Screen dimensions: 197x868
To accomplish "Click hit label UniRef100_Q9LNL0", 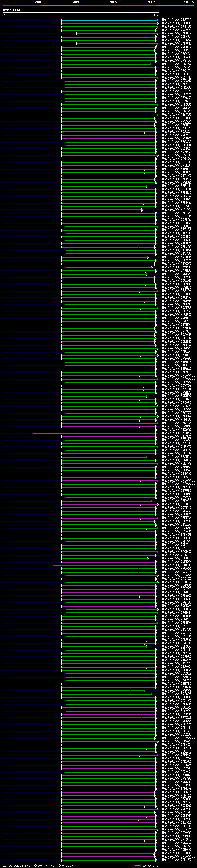I will click(176, 47).
